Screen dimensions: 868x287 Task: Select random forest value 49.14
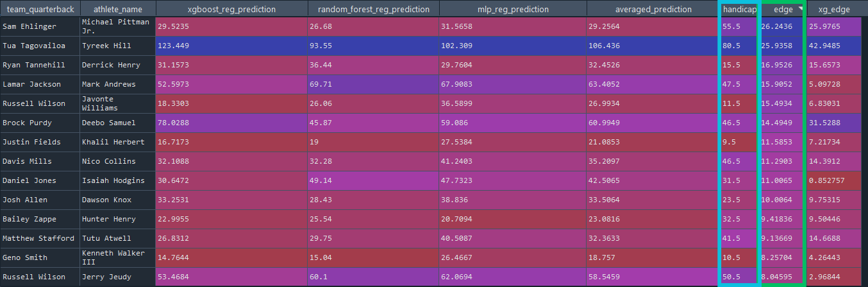(x=373, y=181)
